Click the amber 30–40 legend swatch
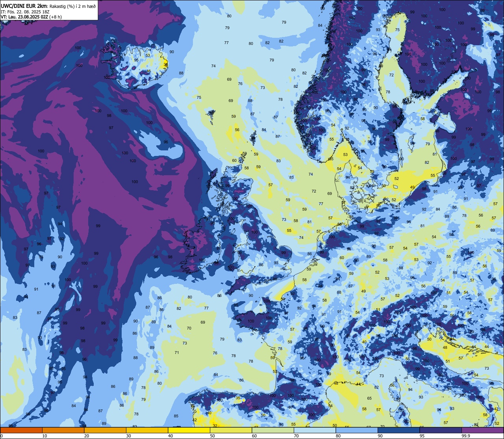 click(x=147, y=430)
